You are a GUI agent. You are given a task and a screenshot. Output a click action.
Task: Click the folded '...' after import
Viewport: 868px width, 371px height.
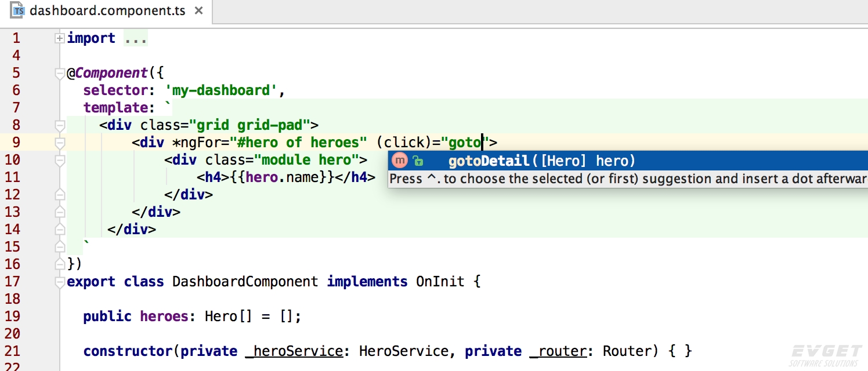point(136,38)
